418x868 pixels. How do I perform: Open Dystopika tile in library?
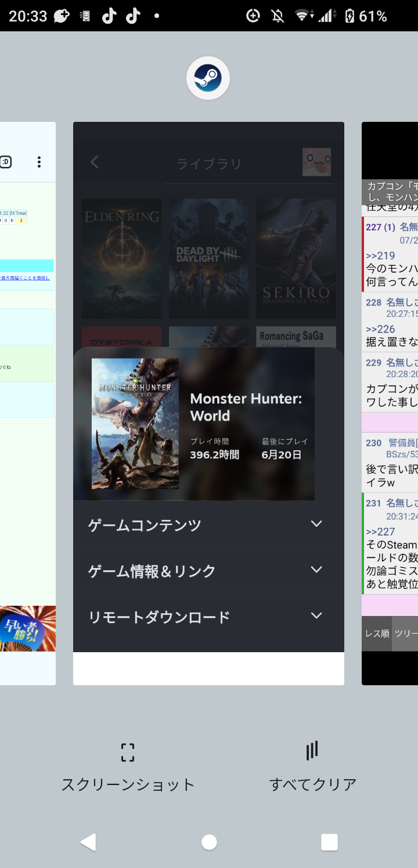tap(121, 337)
